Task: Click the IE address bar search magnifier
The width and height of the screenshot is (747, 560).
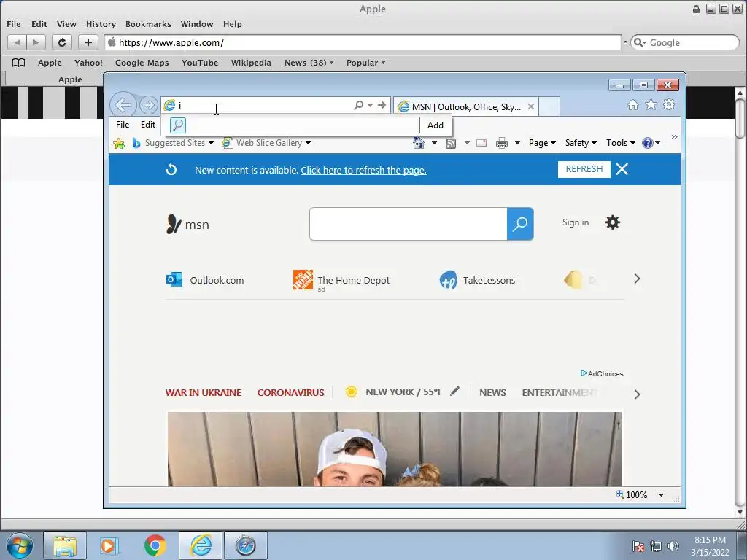Action: [x=358, y=105]
